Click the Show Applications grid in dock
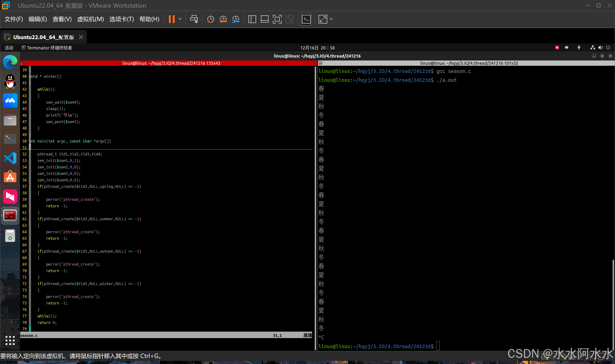The image size is (615, 364). coord(10,340)
